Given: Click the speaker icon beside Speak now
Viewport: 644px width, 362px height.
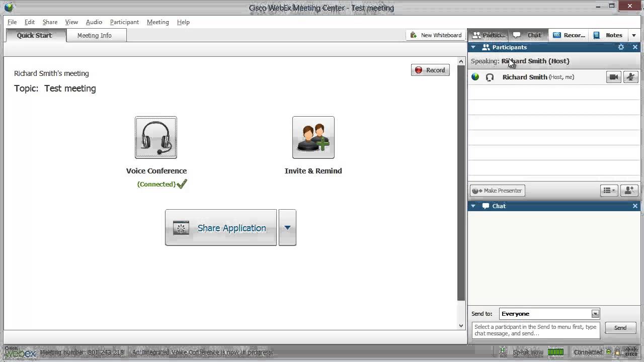Looking at the screenshot, I should [503, 352].
